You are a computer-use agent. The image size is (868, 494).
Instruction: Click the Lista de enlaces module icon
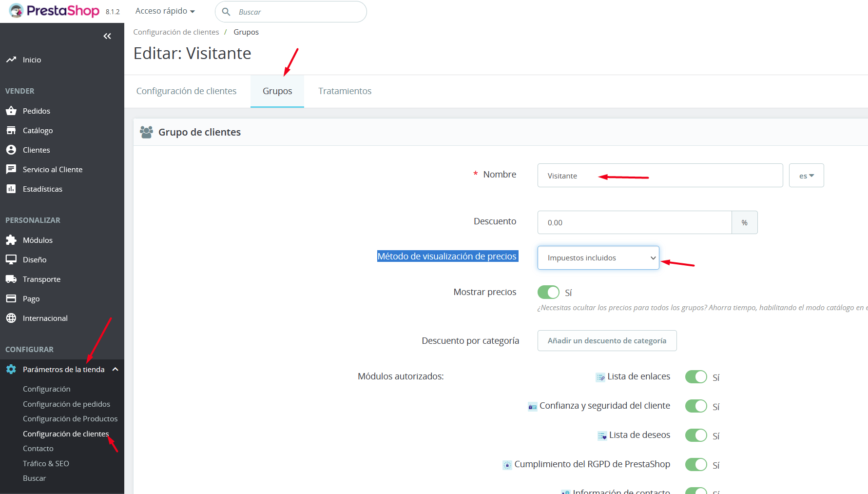[x=600, y=377]
